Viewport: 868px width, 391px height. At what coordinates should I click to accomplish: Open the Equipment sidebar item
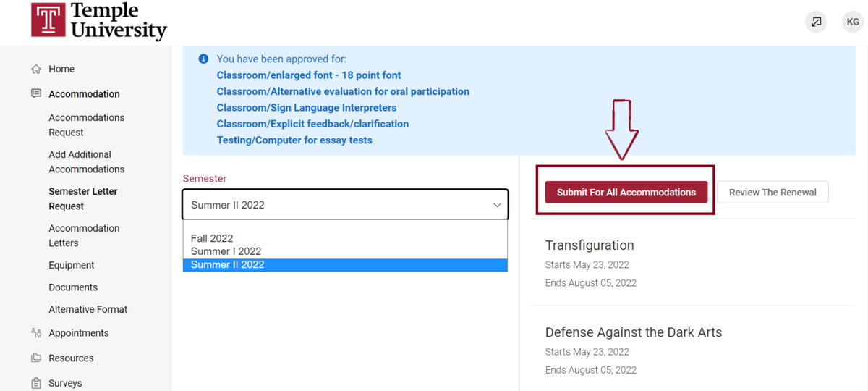(72, 265)
